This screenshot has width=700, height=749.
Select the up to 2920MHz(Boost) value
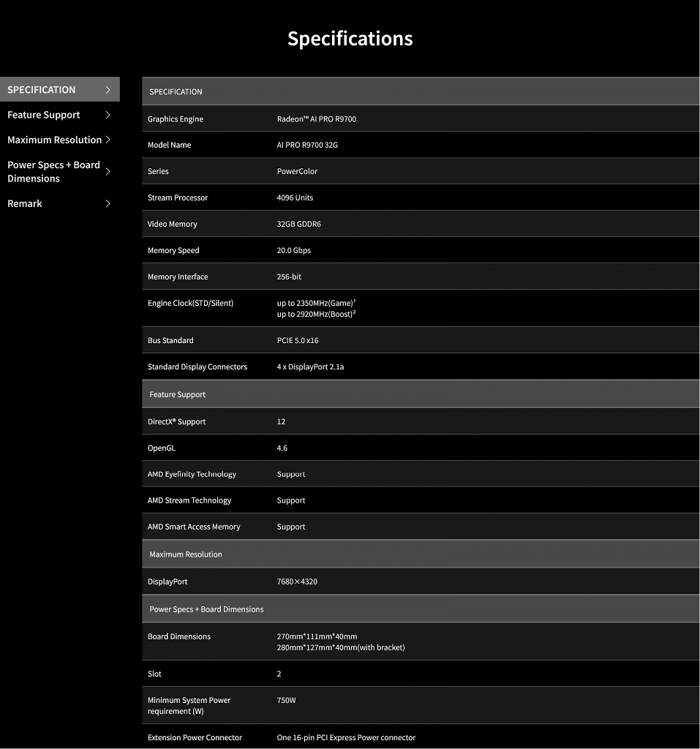coord(316,314)
